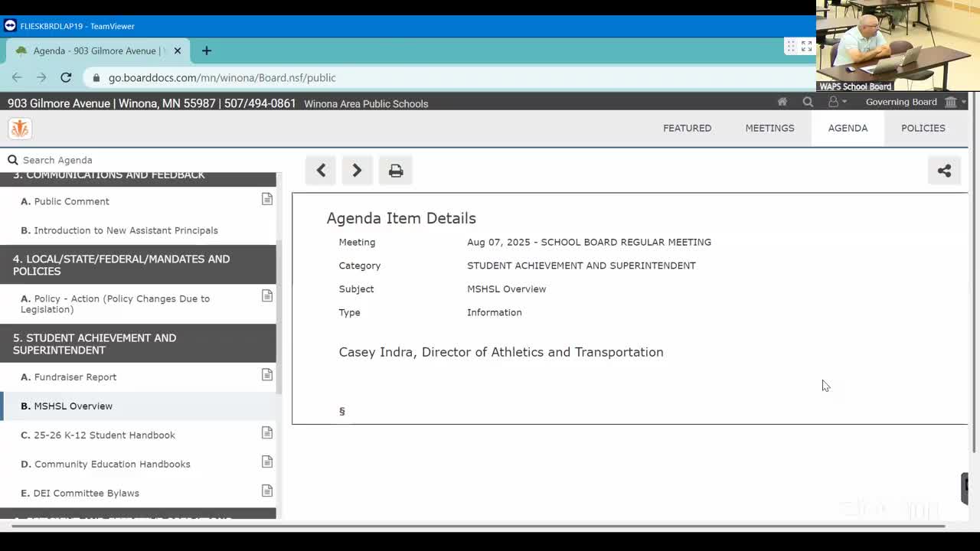Click the agenda sidebar vertical scrollbar

(279, 317)
